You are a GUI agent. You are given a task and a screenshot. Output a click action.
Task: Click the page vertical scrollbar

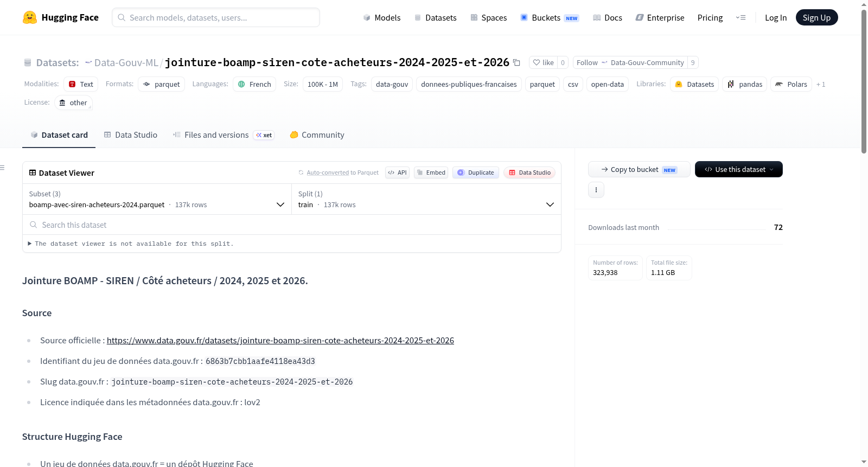(x=864, y=80)
